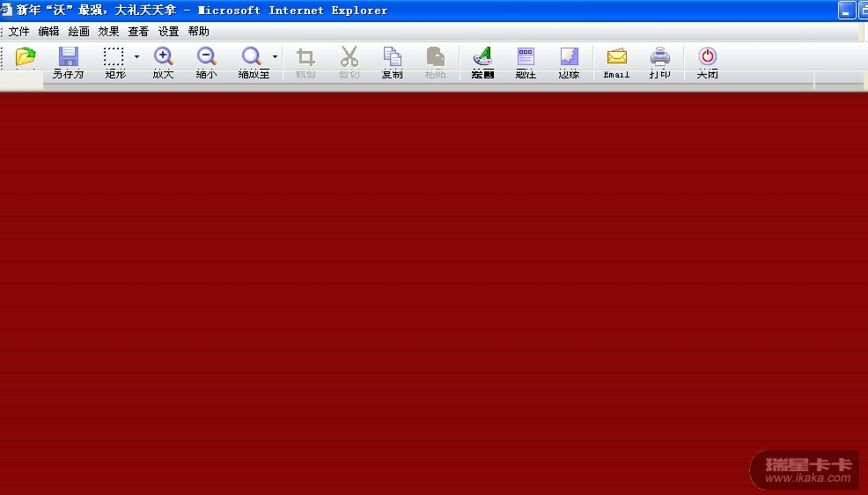This screenshot has height=495, width=868.
Task: Open the 绘画 menu in menu bar
Action: coord(78,32)
